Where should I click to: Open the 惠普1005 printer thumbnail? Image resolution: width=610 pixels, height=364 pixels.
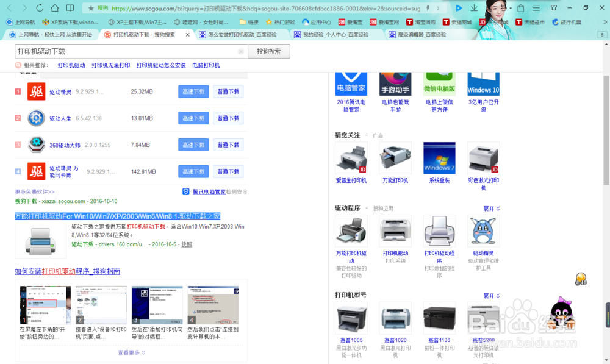click(x=351, y=318)
